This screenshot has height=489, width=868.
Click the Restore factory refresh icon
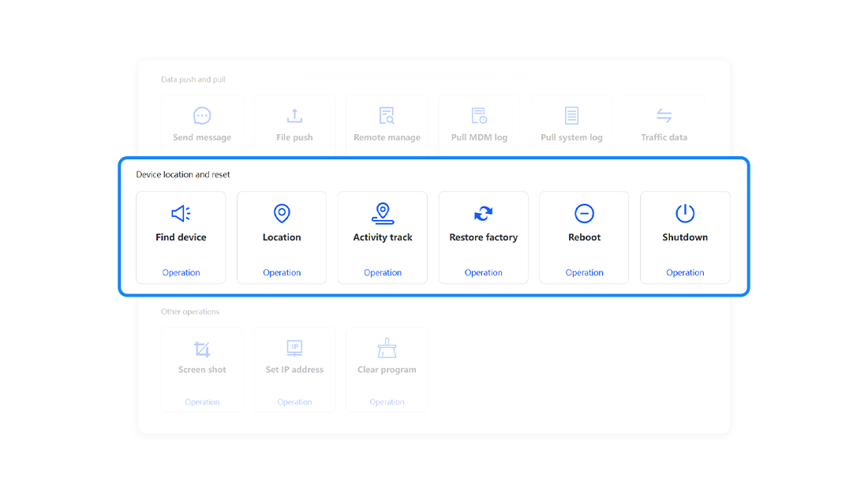click(x=483, y=214)
